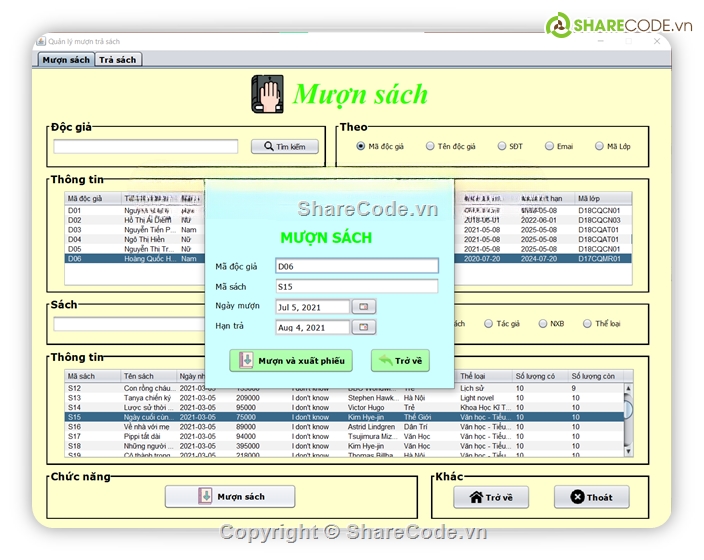Click the Mã lớp column header
704x560 pixels.
(x=603, y=198)
